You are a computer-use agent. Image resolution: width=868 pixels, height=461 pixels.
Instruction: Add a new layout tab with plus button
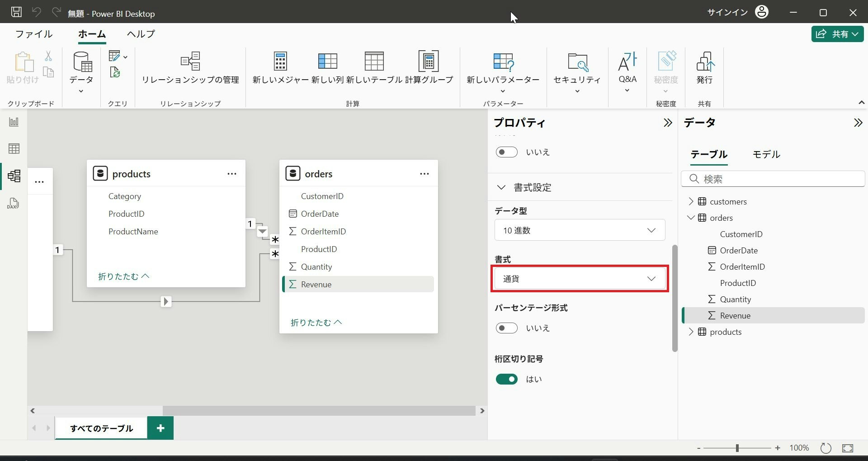160,428
